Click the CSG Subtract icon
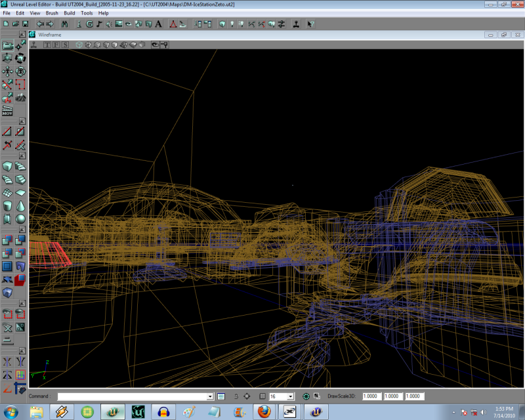The height and width of the screenshot is (420, 525). tap(21, 240)
